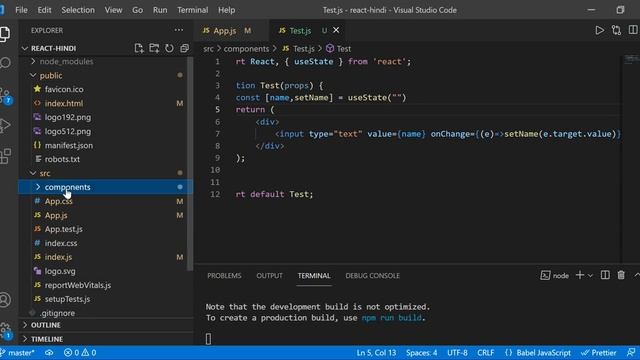The image size is (640, 360).
Task: Run the current file with play icon
Action: pyautogui.click(x=600, y=30)
